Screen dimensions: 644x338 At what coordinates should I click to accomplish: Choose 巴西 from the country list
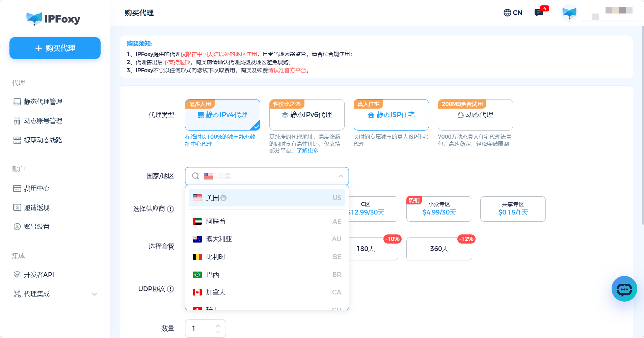coord(267,275)
